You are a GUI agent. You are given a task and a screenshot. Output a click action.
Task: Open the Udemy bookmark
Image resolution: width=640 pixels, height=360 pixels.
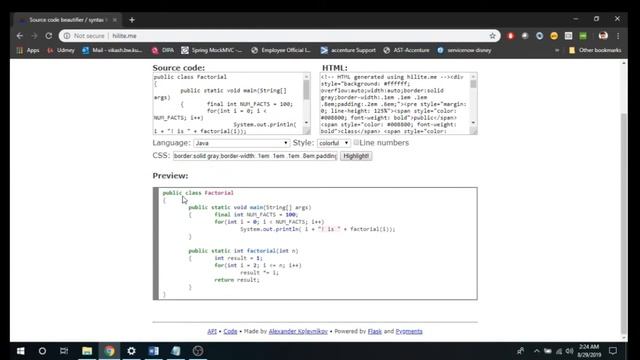tap(61, 50)
